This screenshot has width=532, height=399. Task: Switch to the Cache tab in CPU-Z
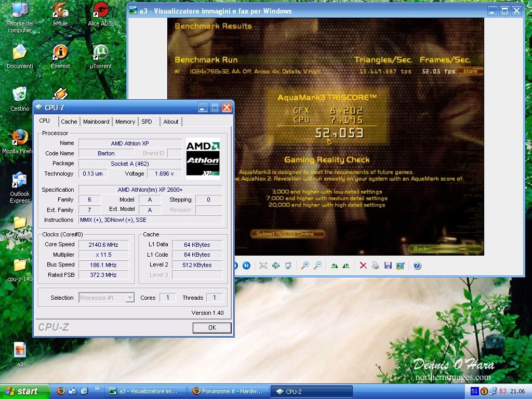pyautogui.click(x=69, y=122)
